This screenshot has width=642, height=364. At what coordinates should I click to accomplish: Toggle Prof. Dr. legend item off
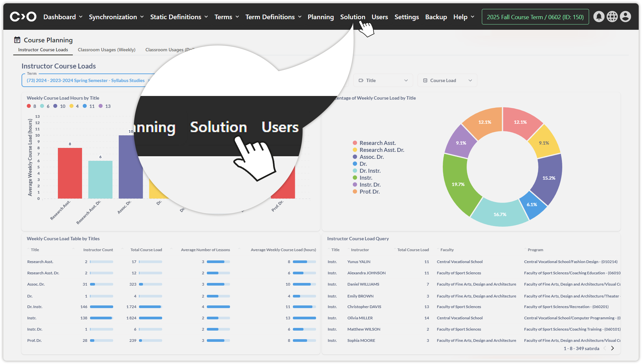[x=366, y=192]
